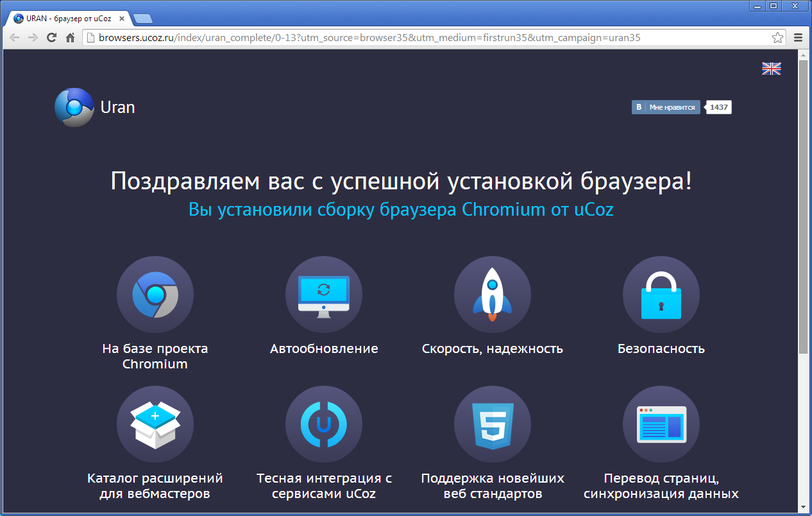Click the extensions catalog box icon
This screenshot has width=812, height=516.
click(x=155, y=424)
